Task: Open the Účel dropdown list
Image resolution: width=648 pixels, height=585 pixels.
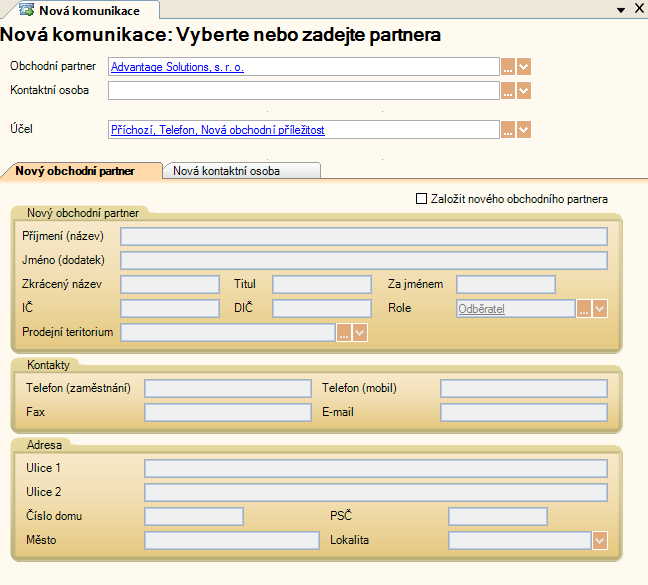Action: (524, 130)
